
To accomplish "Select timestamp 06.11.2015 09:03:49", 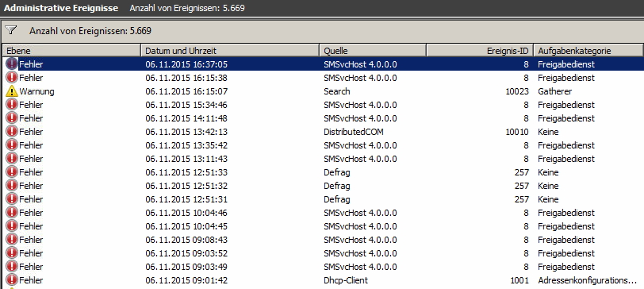I will click(186, 267).
